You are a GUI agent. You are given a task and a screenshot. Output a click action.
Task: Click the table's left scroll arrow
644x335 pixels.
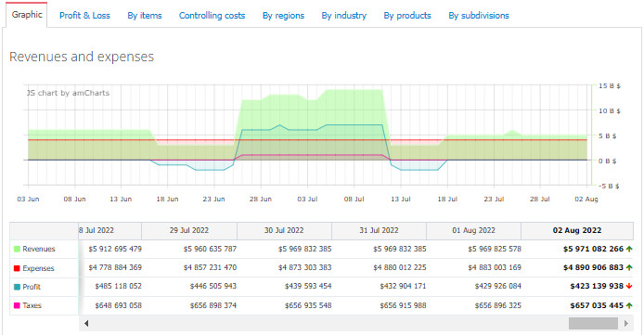(86, 324)
